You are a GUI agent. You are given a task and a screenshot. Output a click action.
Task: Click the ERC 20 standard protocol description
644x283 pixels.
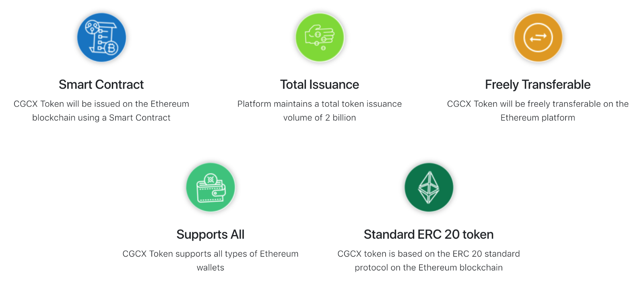tap(429, 260)
